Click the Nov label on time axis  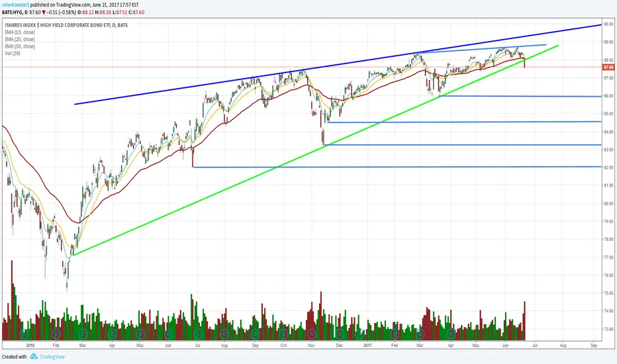pos(312,345)
